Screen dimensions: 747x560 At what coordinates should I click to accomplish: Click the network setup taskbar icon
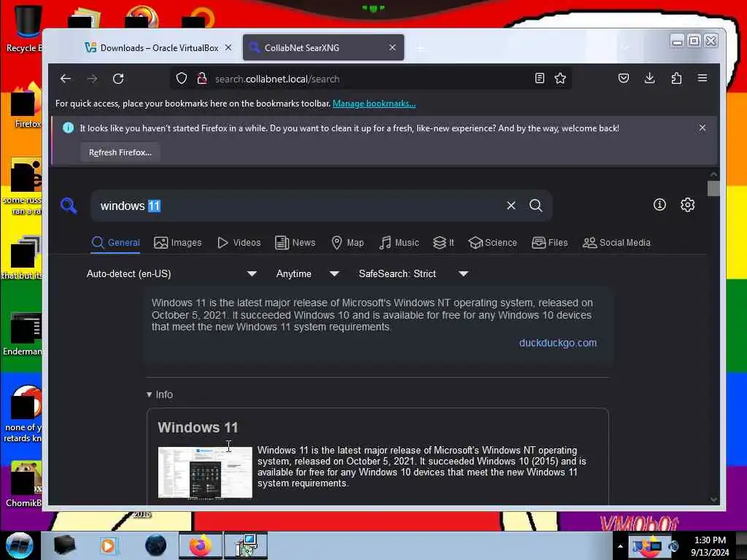[247, 545]
